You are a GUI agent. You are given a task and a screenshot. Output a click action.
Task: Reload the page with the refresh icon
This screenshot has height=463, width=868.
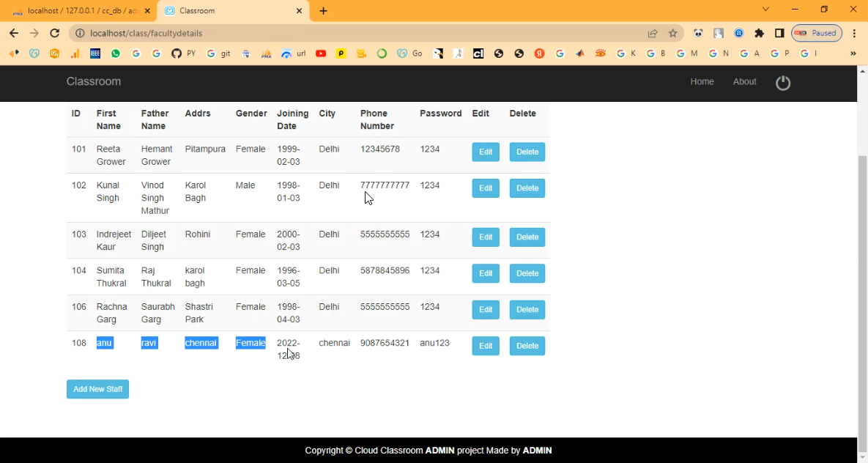[54, 33]
